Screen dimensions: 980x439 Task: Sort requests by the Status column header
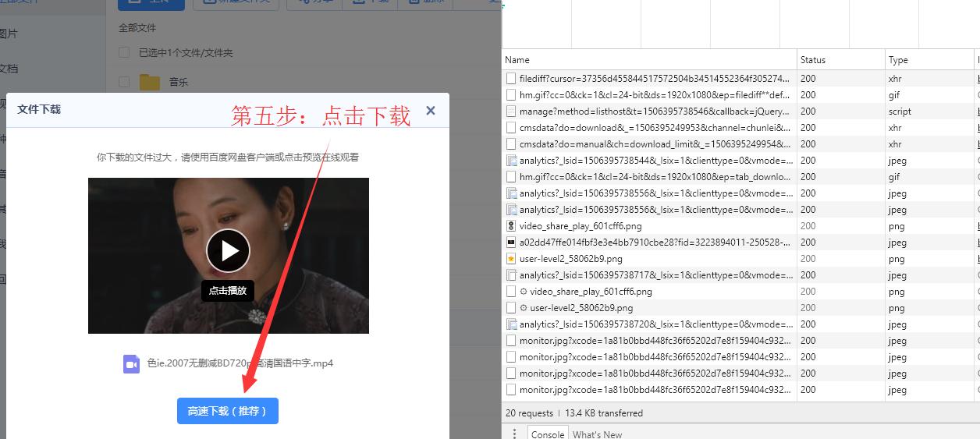[841, 60]
